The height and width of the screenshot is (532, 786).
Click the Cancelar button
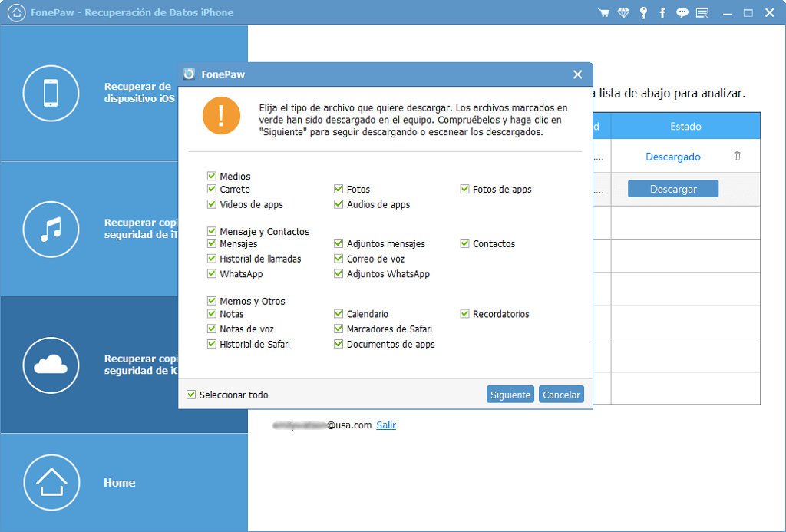point(561,395)
